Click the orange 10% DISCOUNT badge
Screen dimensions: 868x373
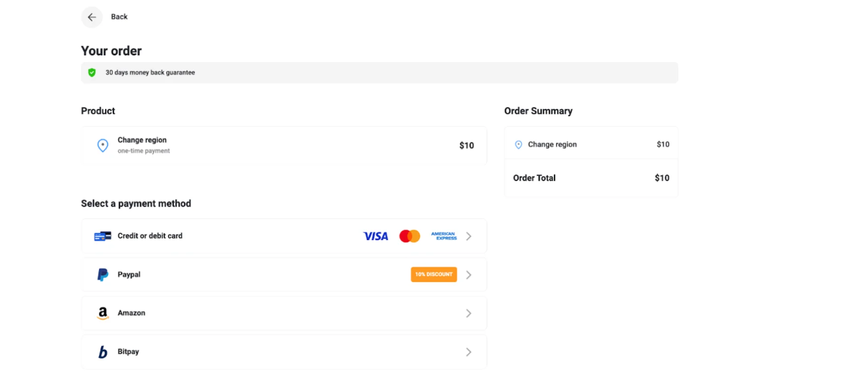tap(434, 274)
